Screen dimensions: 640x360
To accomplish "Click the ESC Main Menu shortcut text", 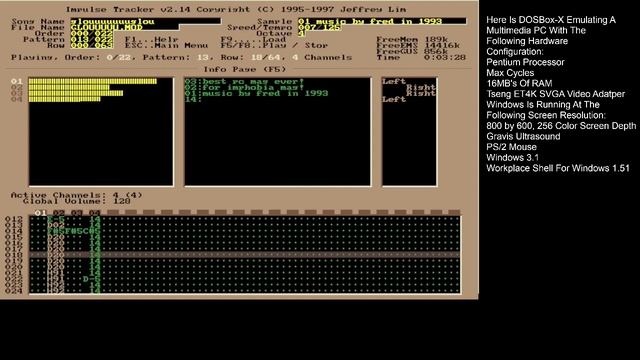I will click(166, 45).
